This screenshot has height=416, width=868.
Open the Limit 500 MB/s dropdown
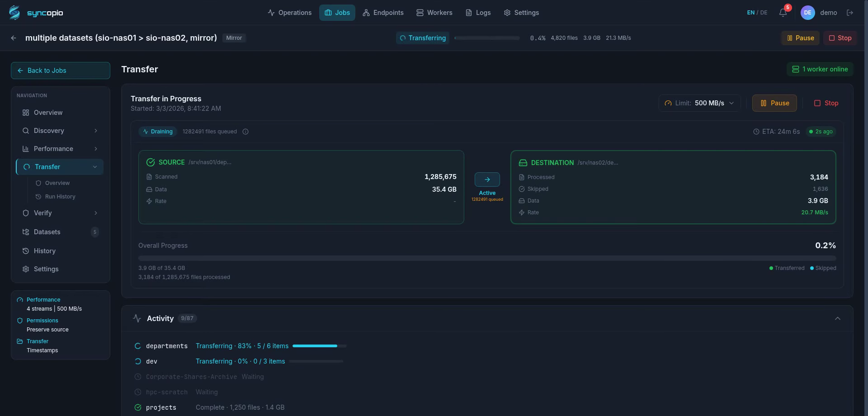tap(700, 103)
